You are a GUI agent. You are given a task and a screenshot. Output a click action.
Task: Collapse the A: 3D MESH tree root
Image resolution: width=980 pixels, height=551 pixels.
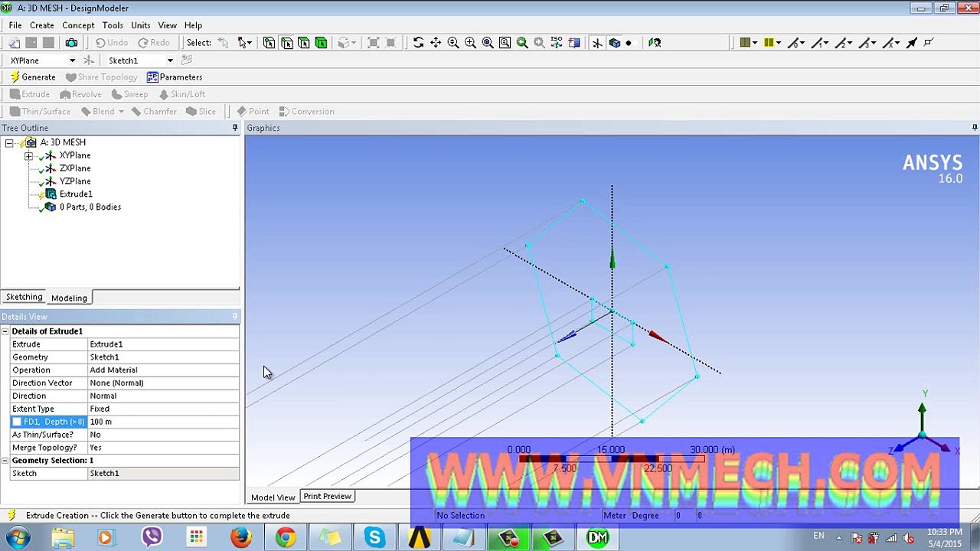pos(9,143)
